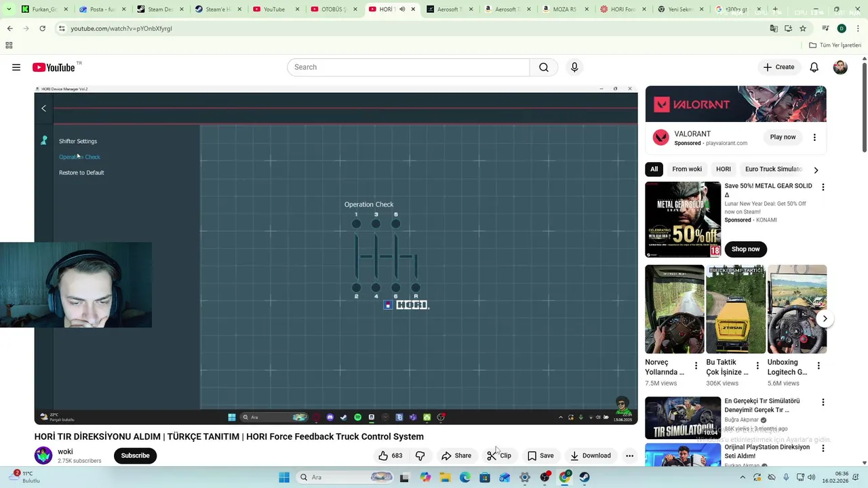Screen dimensions: 868x488
Task: Open Bu Taktik Çok İşinize short
Action: [x=736, y=309]
